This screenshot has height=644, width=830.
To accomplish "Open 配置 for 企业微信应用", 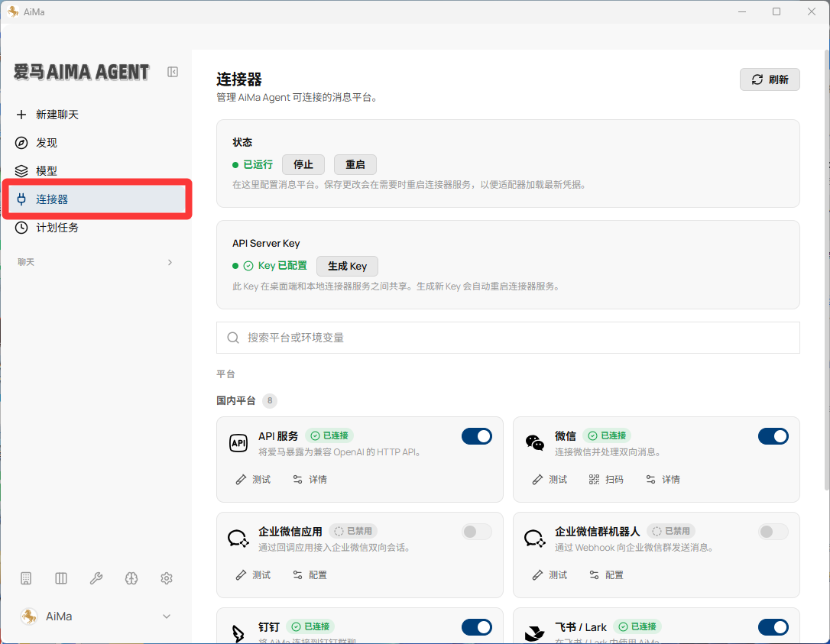I will [x=310, y=574].
